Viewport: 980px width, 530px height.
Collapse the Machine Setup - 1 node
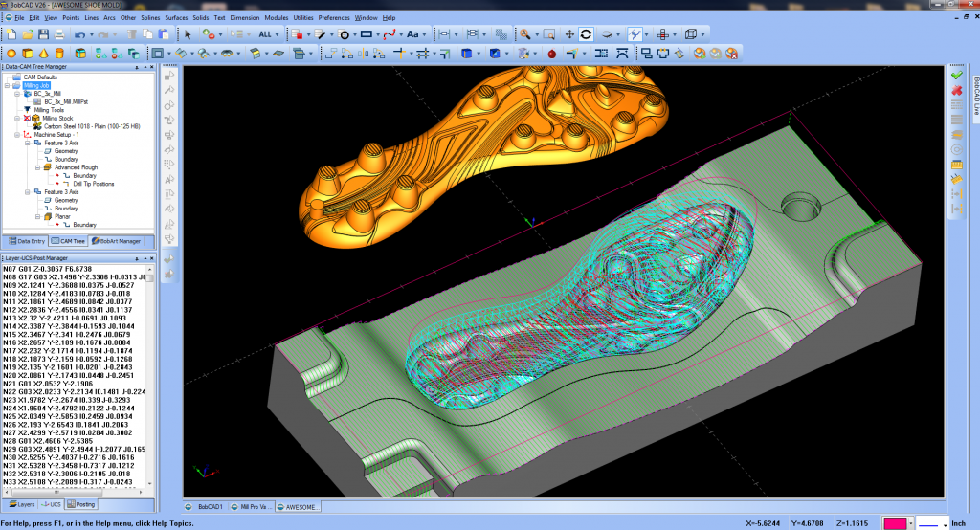(17, 134)
